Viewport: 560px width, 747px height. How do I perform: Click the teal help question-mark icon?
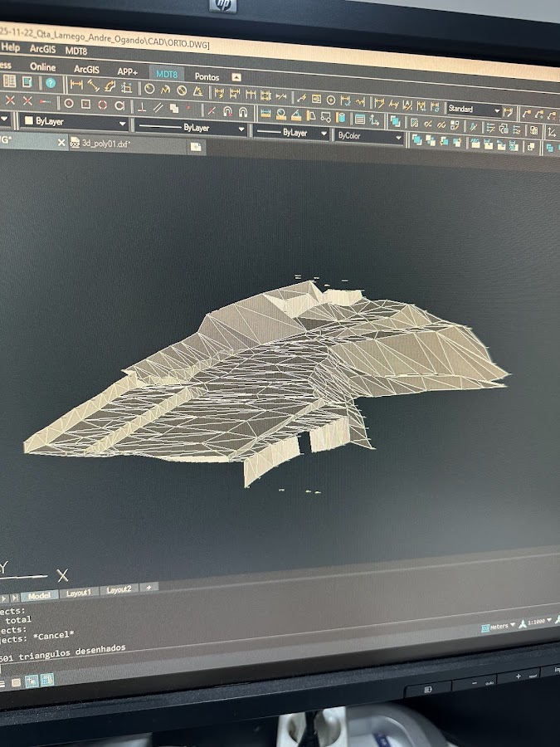pyautogui.click(x=51, y=84)
